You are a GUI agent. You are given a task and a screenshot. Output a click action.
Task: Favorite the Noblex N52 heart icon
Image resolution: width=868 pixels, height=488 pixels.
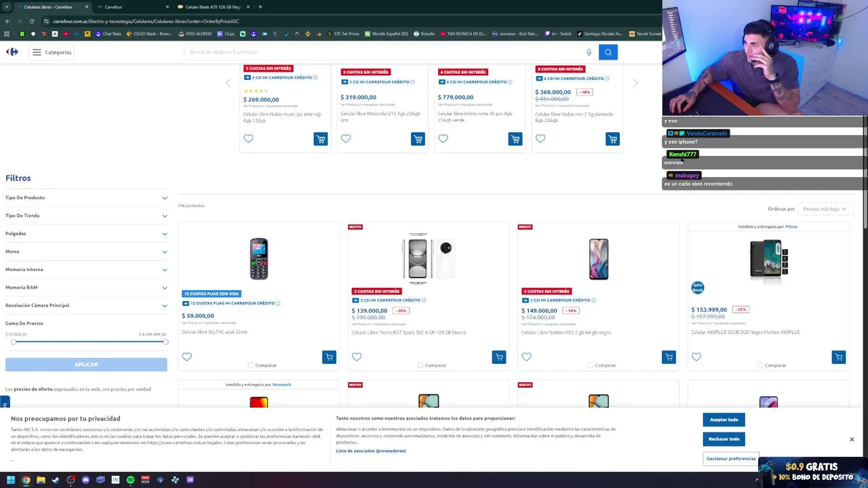click(526, 357)
